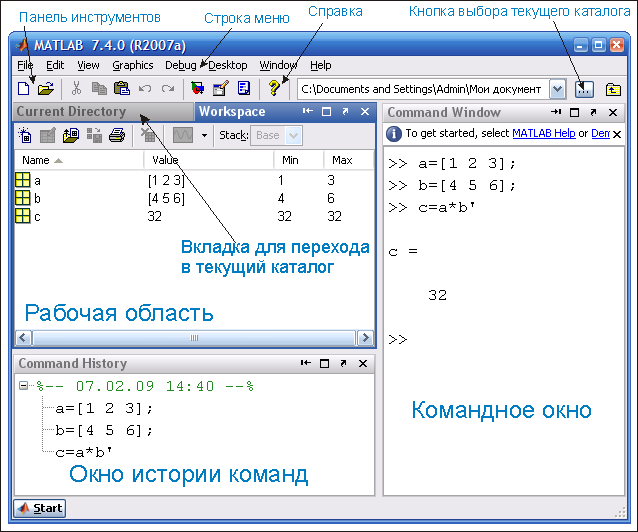
Task: Select variable a in Workspace
Action: (x=194, y=180)
